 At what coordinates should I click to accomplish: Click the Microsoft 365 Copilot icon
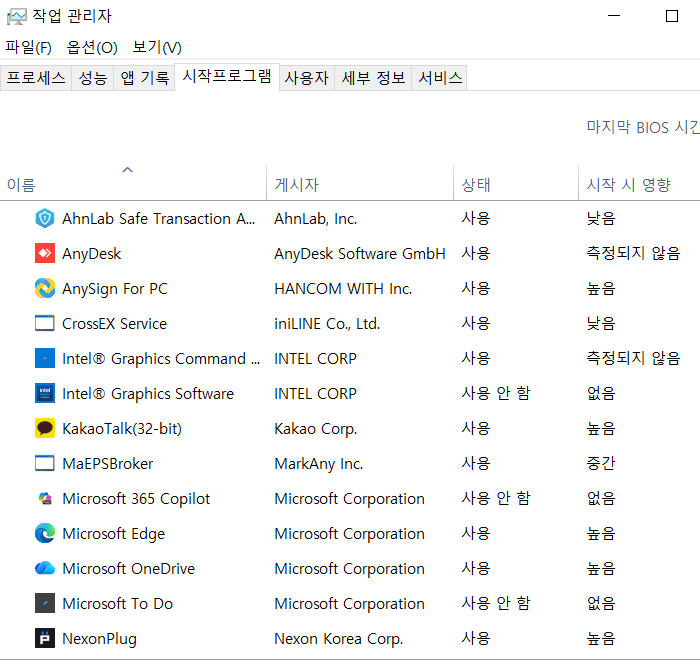(x=45, y=499)
